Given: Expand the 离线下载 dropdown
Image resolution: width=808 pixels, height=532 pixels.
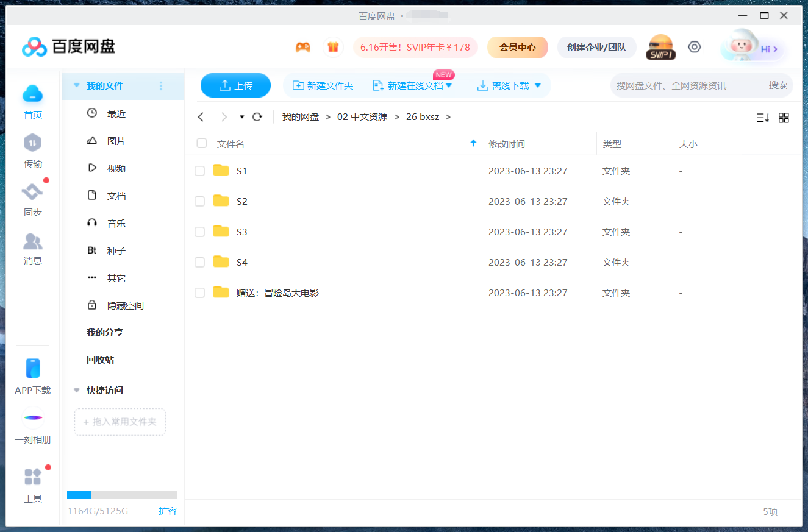Looking at the screenshot, I should [x=538, y=85].
